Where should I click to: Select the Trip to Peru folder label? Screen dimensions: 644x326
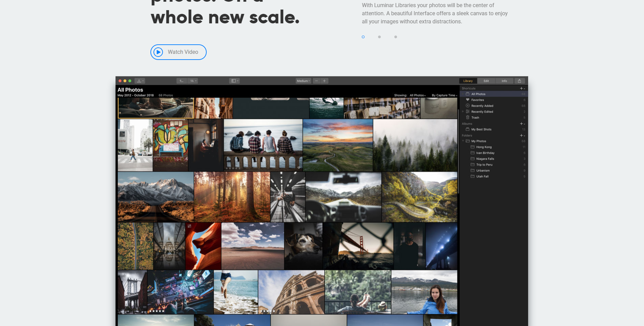[x=484, y=165]
